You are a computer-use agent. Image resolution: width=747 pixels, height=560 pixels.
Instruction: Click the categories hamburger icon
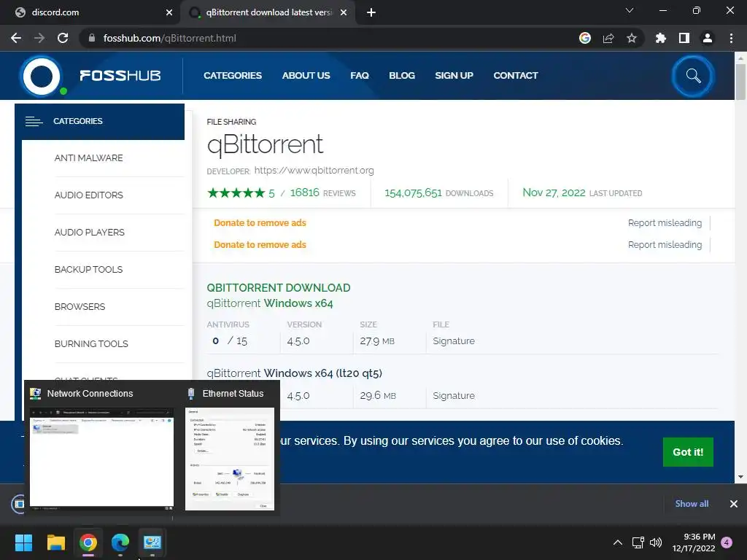click(34, 122)
